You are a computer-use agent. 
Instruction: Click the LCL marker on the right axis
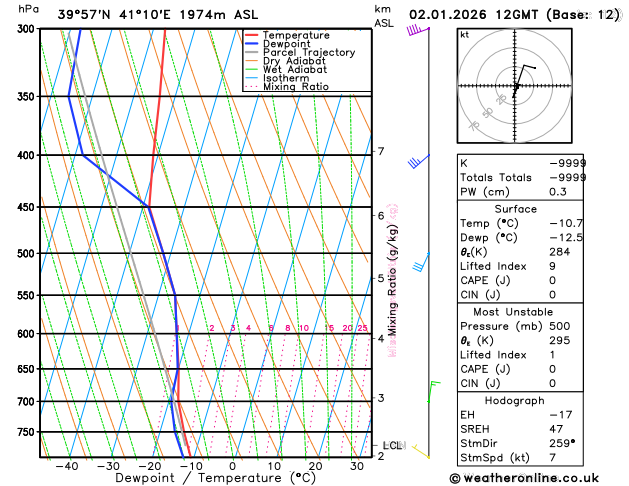tap(392, 445)
